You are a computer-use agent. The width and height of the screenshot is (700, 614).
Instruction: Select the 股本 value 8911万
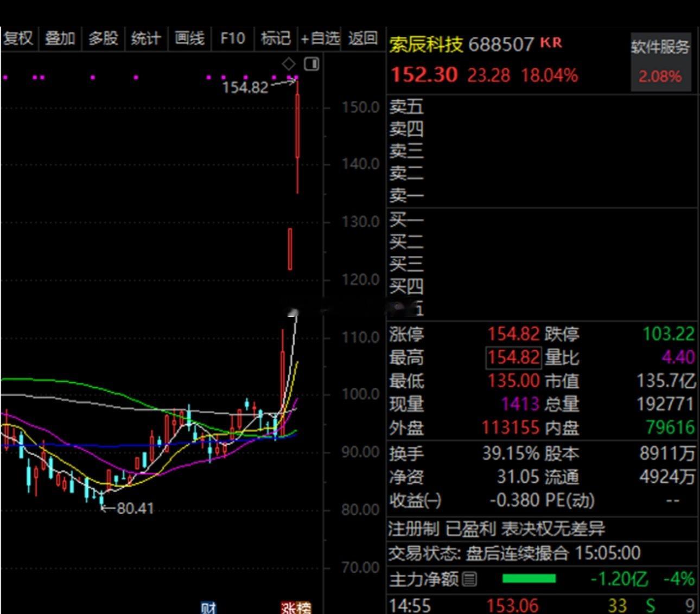[667, 453]
